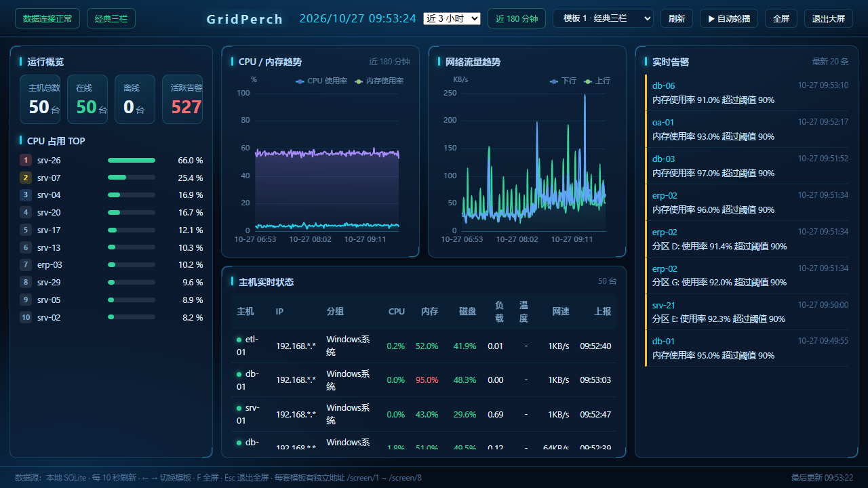Click the 在线 stat card
868x488 pixels.
coord(87,99)
